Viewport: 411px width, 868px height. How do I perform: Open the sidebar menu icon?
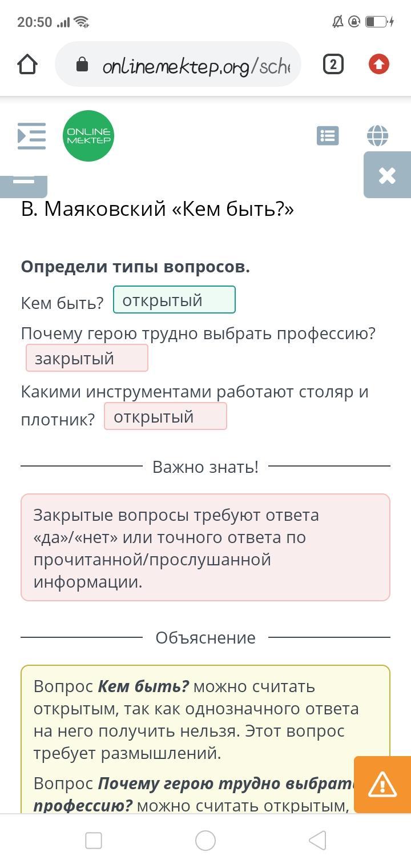(31, 136)
